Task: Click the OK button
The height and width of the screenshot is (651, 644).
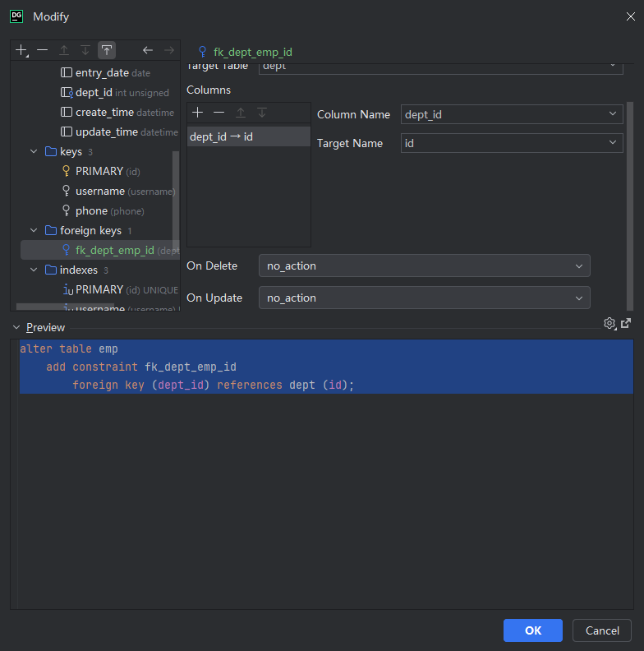Action: coord(533,630)
